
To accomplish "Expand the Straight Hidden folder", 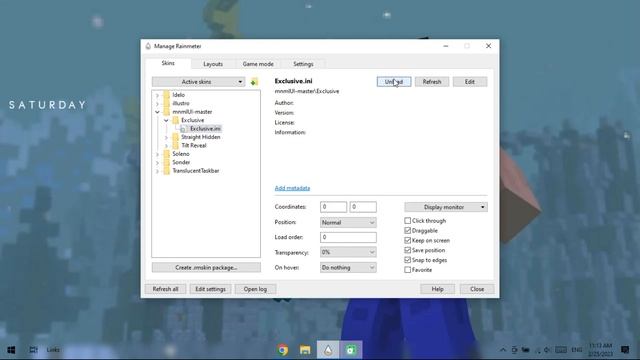I will click(x=166, y=137).
